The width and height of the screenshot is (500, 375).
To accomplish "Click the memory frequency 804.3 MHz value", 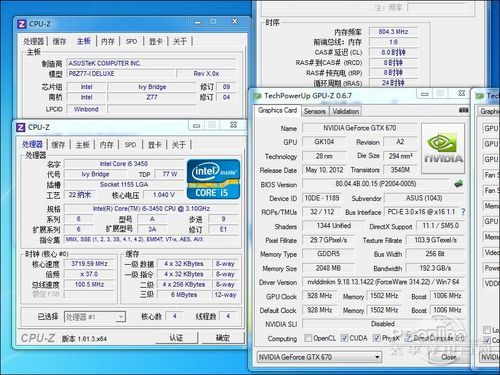I will (393, 32).
